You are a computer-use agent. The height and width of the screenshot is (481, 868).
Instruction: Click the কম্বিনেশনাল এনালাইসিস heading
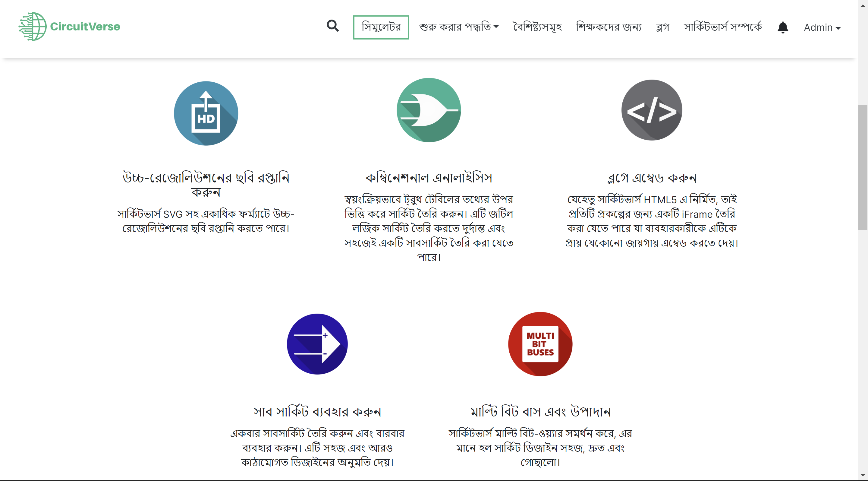[x=429, y=178]
